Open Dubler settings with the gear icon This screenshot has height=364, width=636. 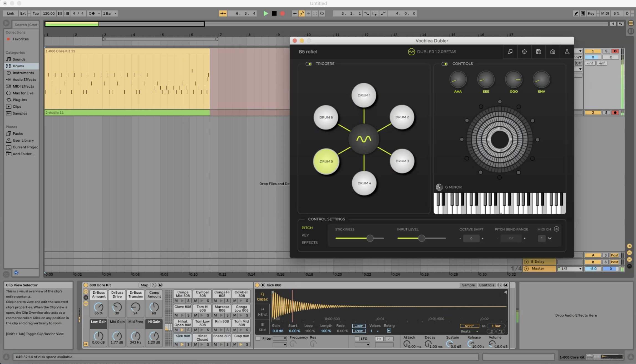tap(524, 52)
